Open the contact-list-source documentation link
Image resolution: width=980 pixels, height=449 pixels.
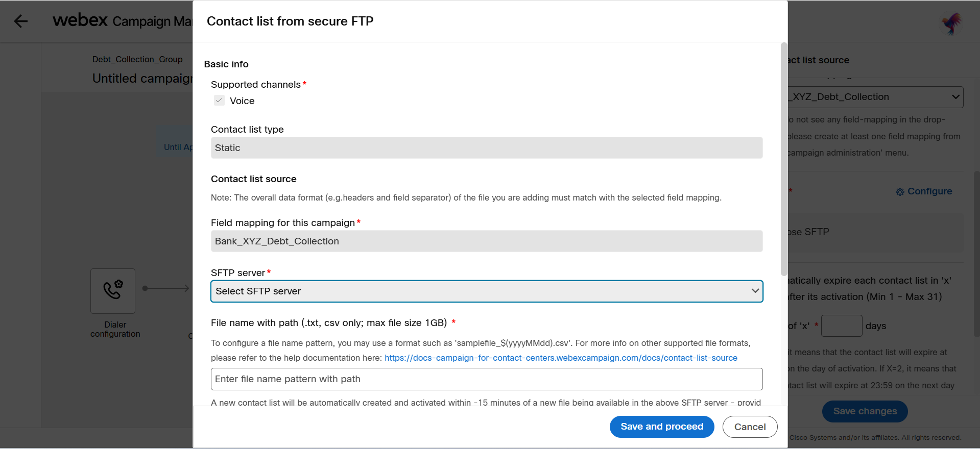[561, 358]
